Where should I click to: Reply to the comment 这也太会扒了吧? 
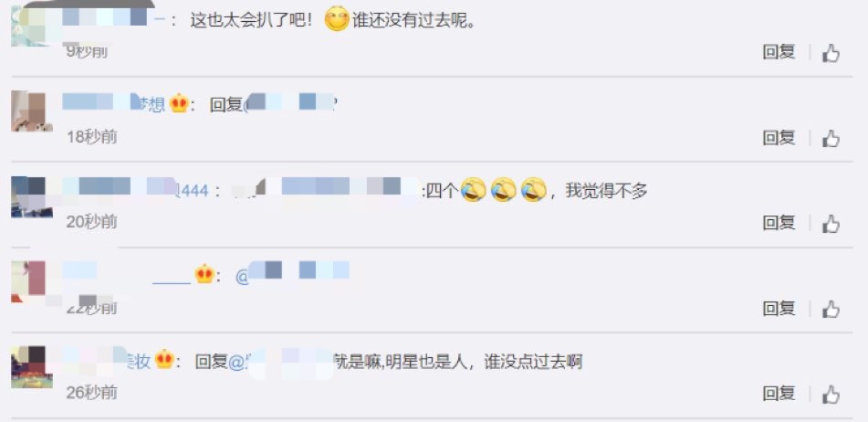point(779,52)
